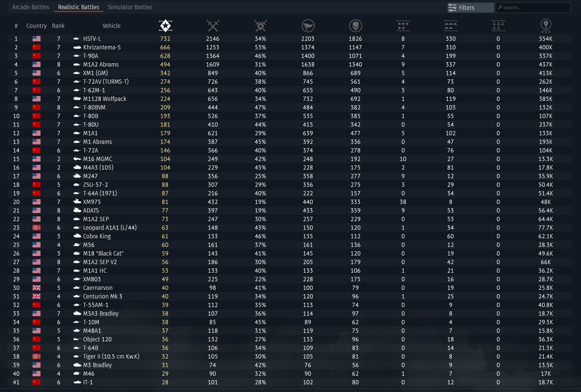
Task: Select the HSTV-L vehicle row
Action: 289,39
